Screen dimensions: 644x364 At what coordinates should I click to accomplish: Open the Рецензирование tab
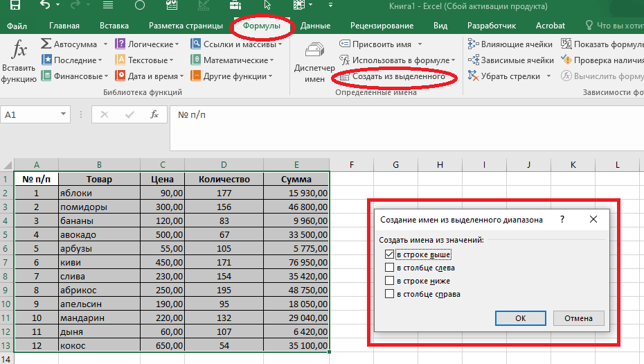(382, 26)
